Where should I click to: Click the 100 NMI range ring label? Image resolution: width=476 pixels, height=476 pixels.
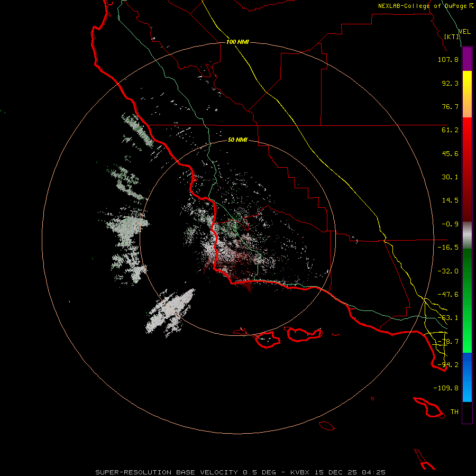click(x=237, y=42)
